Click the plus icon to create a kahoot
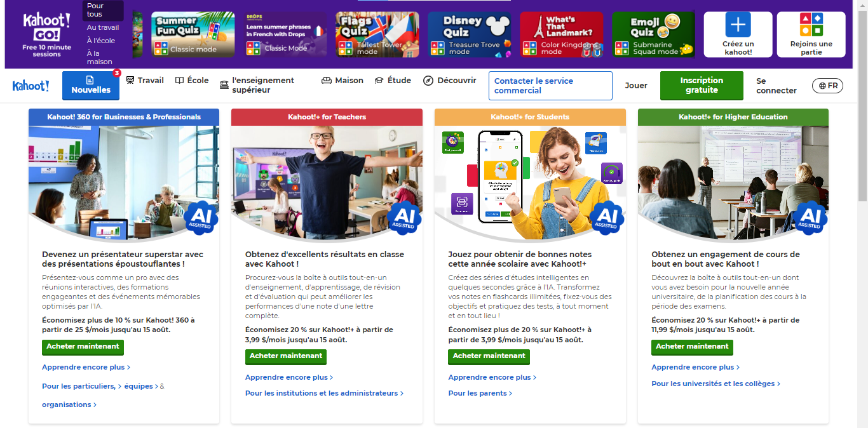The width and height of the screenshot is (868, 428). (738, 25)
